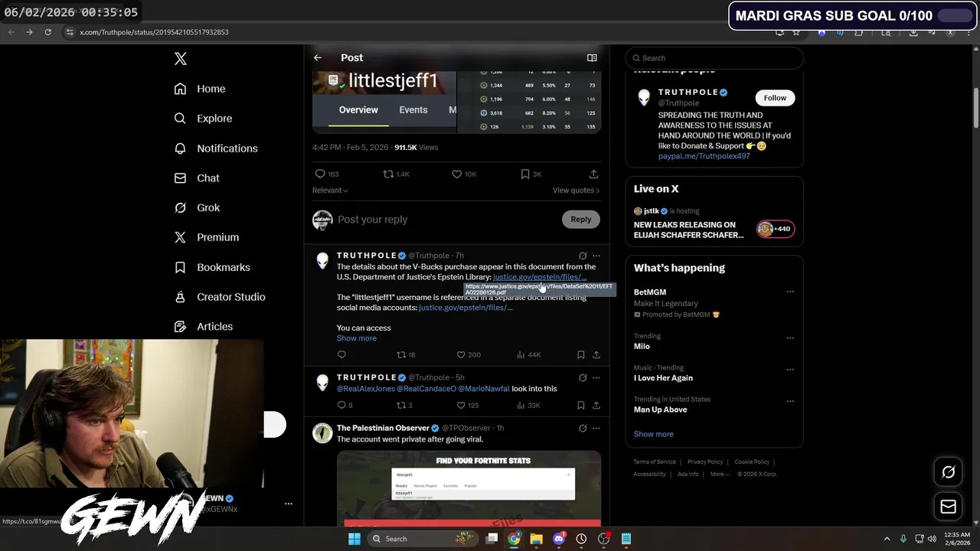Click the browser address bar URL
This screenshot has width=980, height=551.
point(154,32)
